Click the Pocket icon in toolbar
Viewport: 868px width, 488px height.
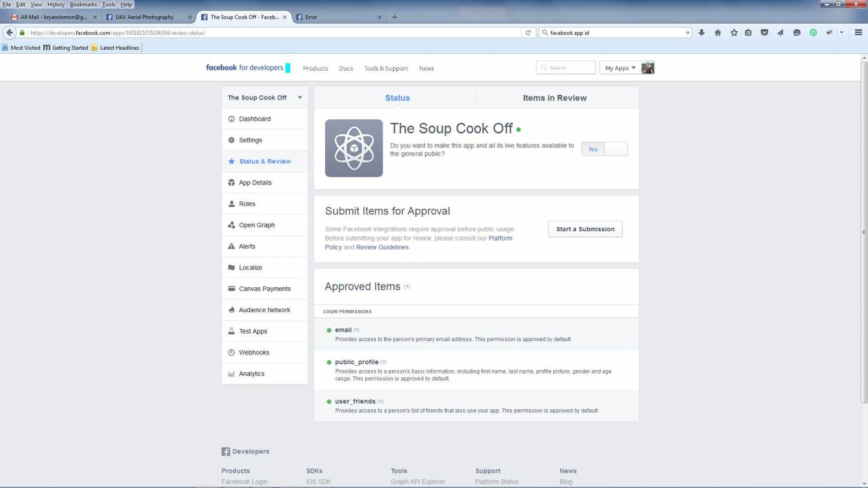pyautogui.click(x=764, y=33)
